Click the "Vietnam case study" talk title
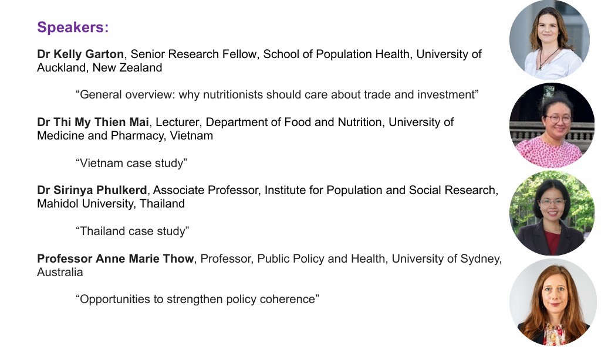The image size is (608, 364). (131, 163)
